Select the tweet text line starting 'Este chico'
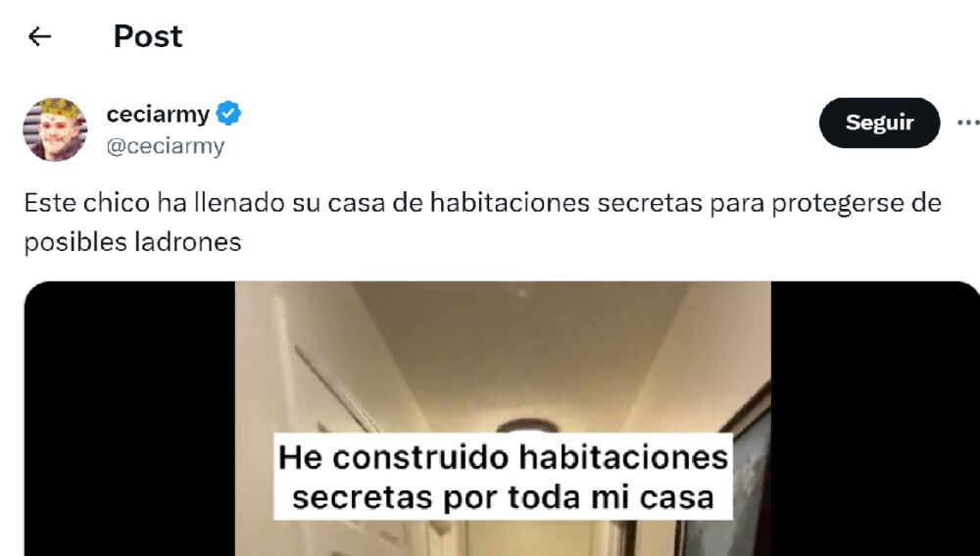 click(x=482, y=203)
